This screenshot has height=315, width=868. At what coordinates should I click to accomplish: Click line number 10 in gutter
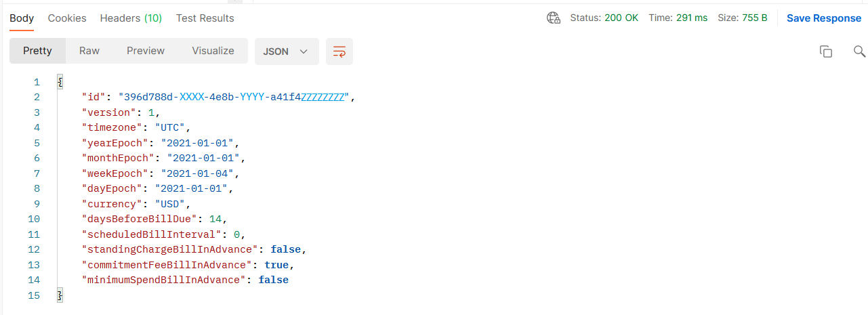click(x=35, y=219)
